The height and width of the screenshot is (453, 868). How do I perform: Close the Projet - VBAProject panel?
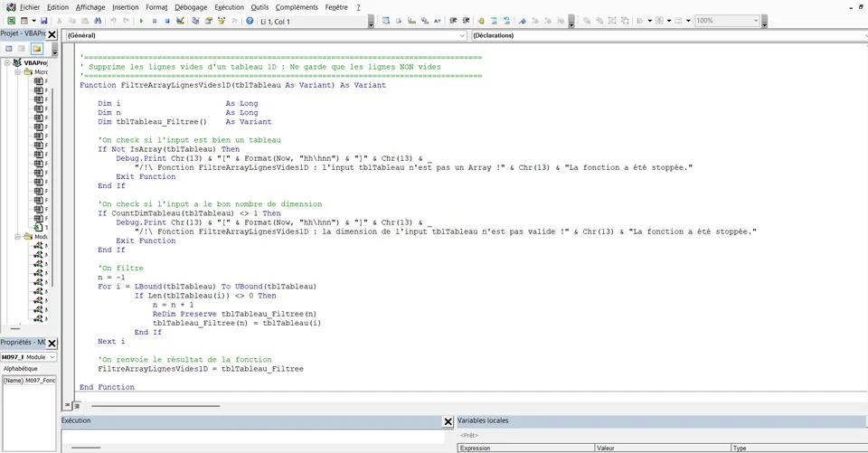[52, 34]
